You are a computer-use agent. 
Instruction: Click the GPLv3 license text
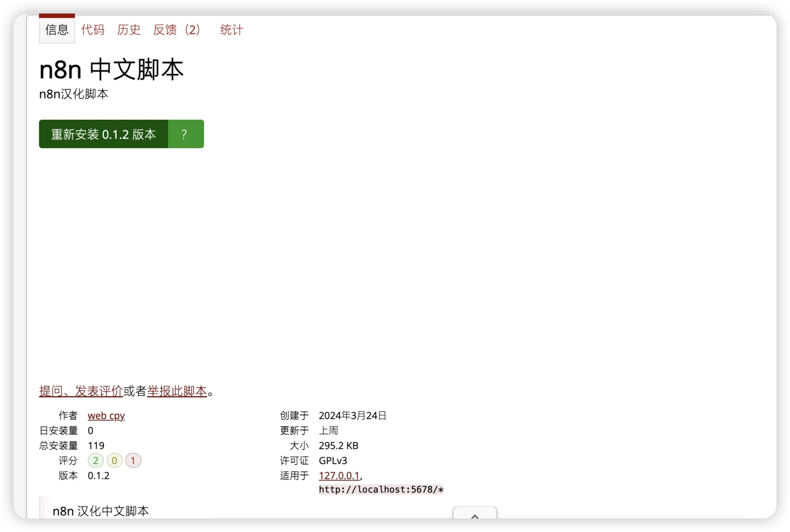(332, 461)
